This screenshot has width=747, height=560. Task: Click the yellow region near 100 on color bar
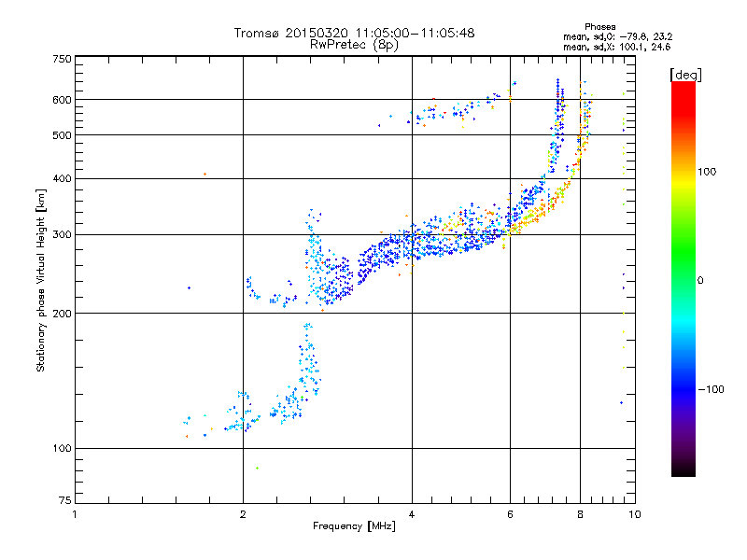point(684,178)
